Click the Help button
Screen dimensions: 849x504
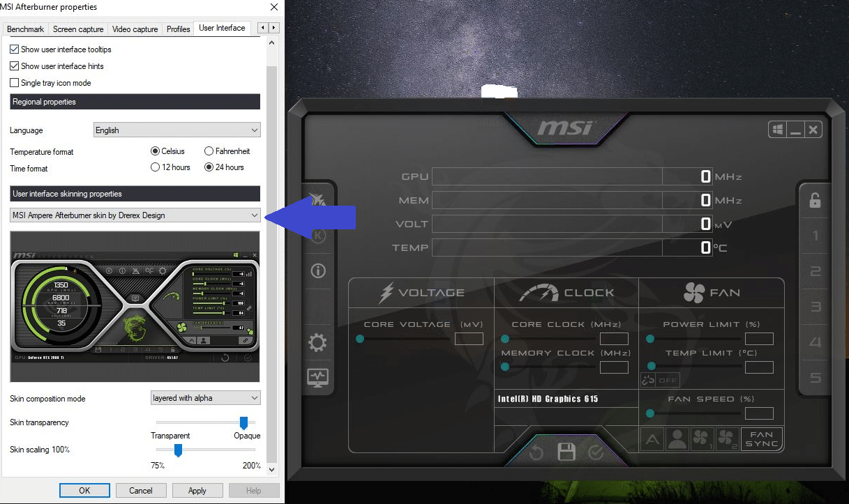tap(254, 491)
